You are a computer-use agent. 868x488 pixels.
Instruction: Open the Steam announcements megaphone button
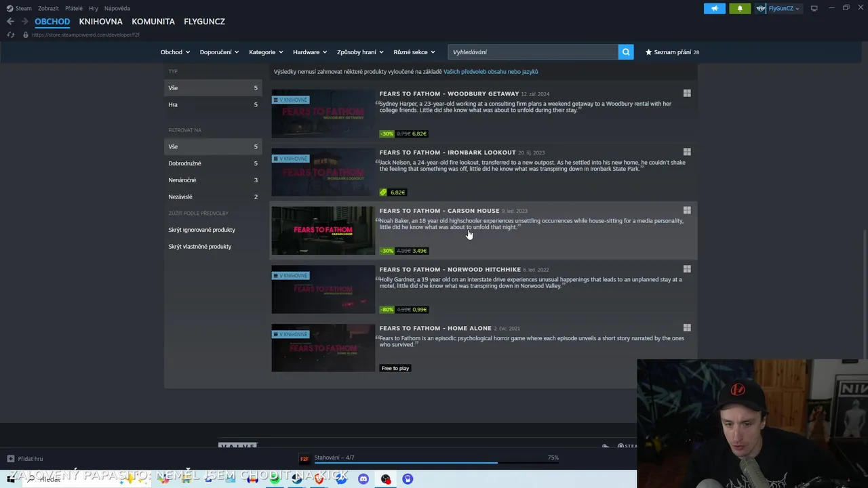[x=714, y=8]
